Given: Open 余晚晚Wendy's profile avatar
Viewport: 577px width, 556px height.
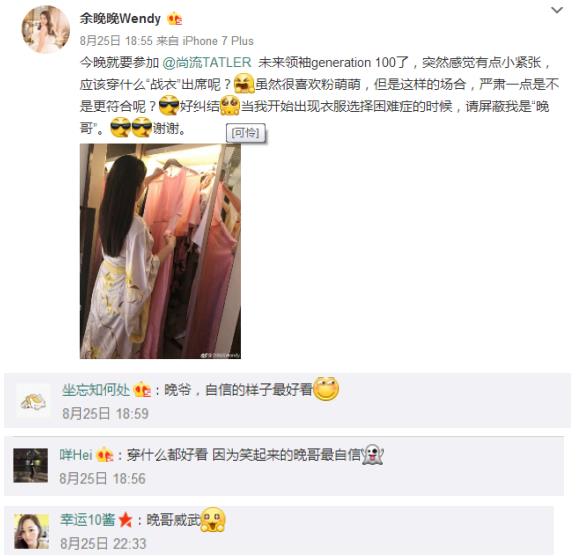Looking at the screenshot, I should 46,29.
